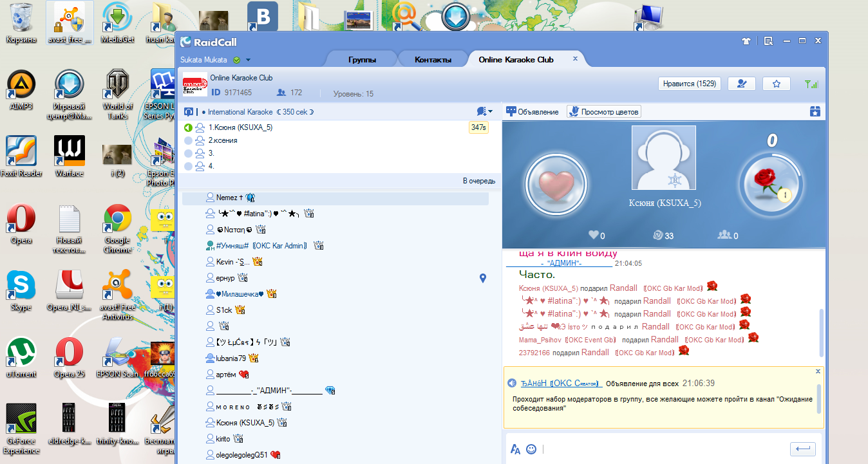Click the chat history vertical scrollbar
Viewport: 868px width, 464px height.
tap(820, 331)
